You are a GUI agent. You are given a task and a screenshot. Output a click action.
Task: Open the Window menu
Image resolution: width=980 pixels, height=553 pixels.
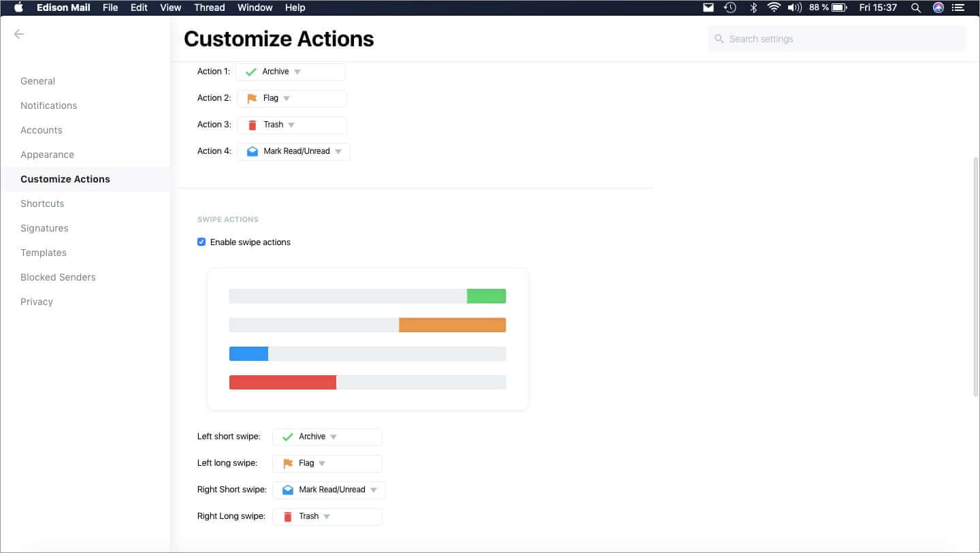pyautogui.click(x=255, y=7)
